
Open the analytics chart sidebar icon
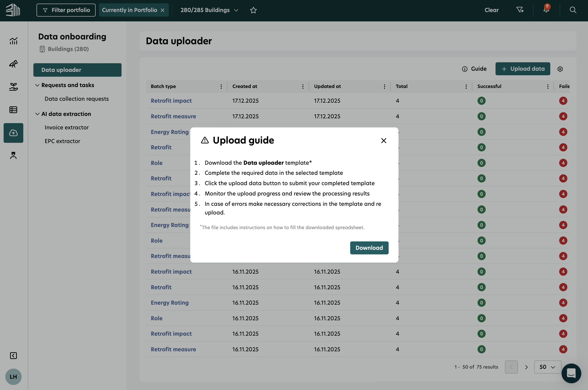point(13,41)
